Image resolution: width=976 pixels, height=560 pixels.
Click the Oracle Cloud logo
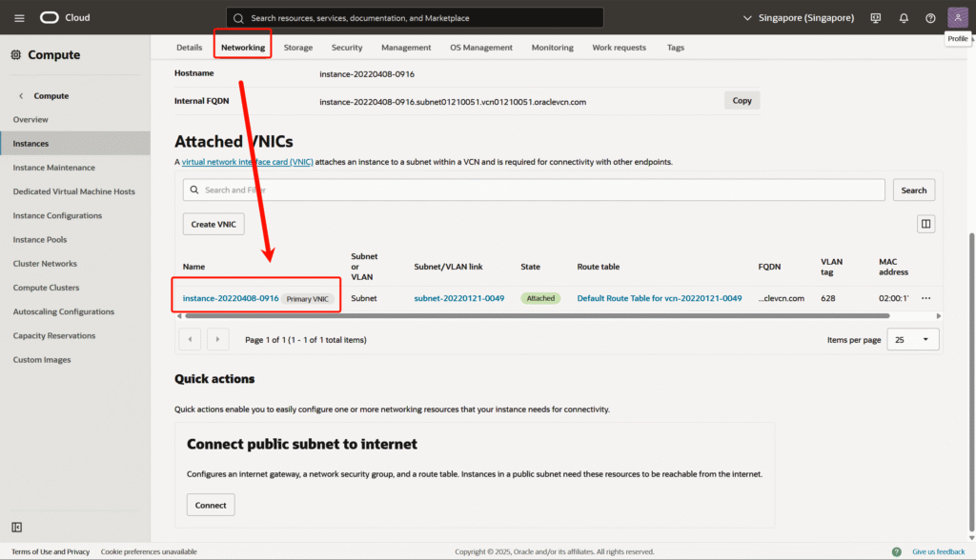coord(65,18)
